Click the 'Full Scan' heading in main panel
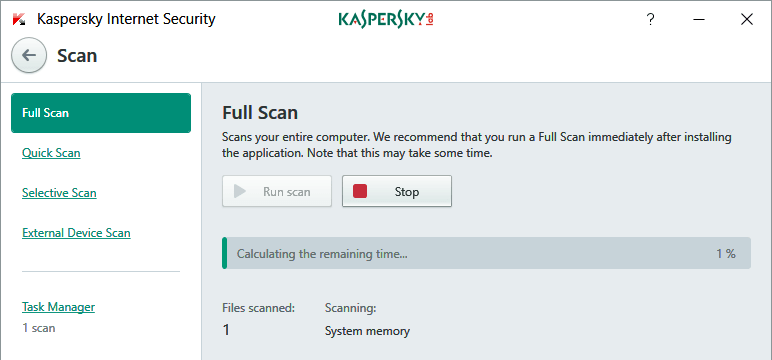 point(260,113)
